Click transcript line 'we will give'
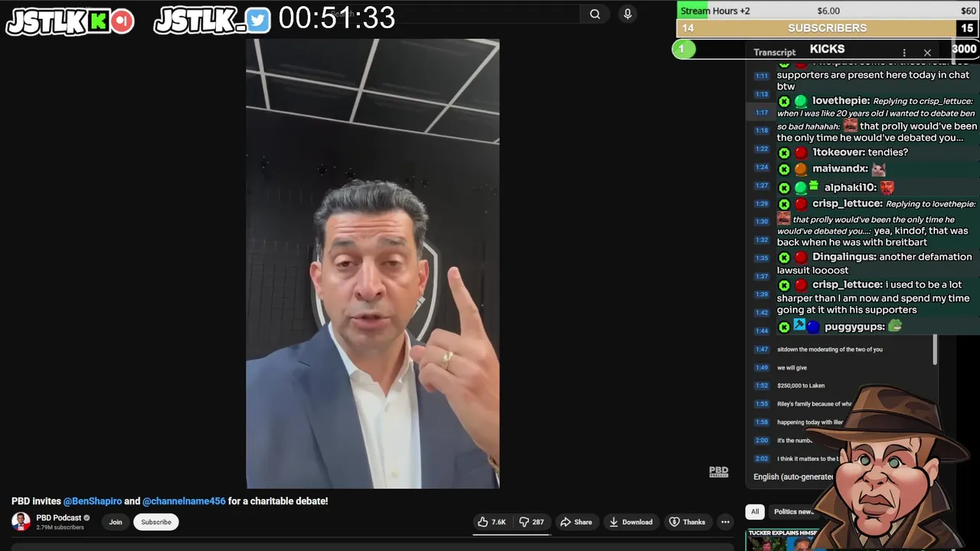Image resolution: width=980 pixels, height=551 pixels. [792, 367]
